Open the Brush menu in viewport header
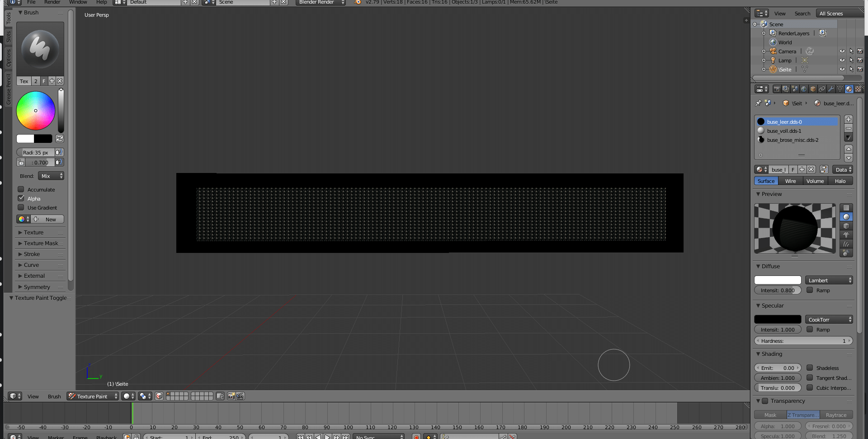The height and width of the screenshot is (439, 868). pyautogui.click(x=54, y=397)
